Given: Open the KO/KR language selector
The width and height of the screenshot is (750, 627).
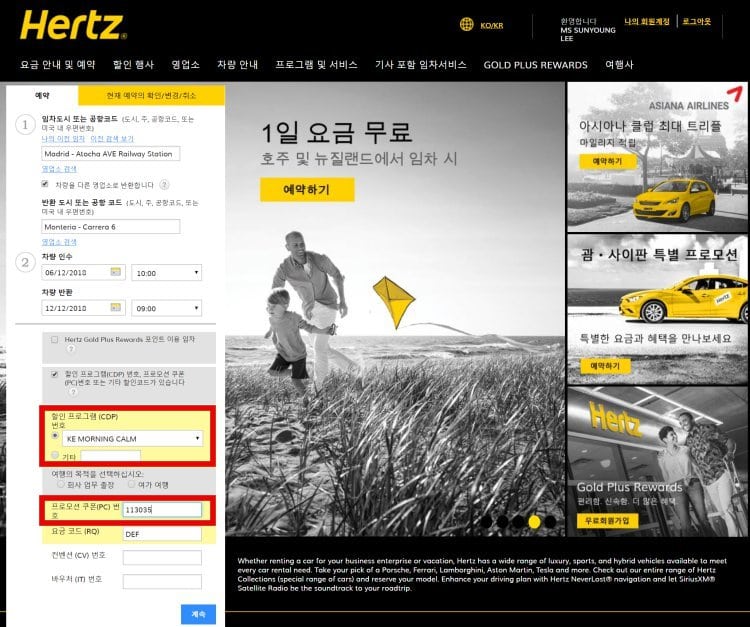Looking at the screenshot, I should [x=492, y=25].
